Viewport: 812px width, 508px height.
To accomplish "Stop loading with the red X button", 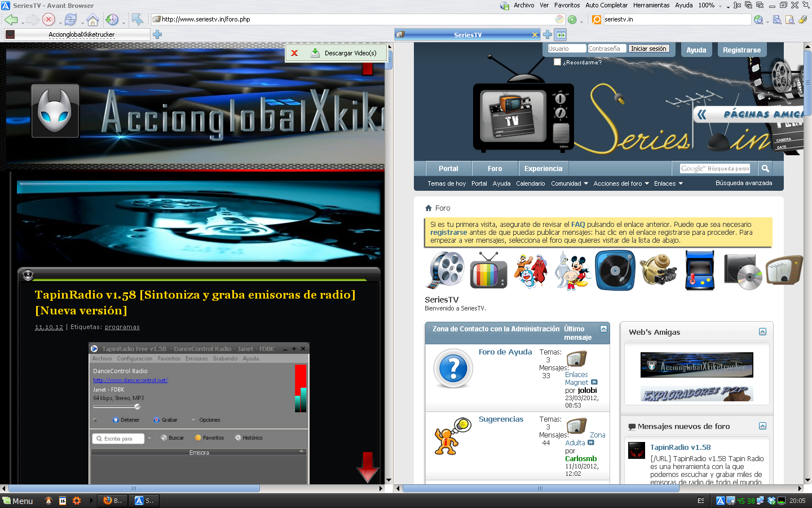I will 48,20.
